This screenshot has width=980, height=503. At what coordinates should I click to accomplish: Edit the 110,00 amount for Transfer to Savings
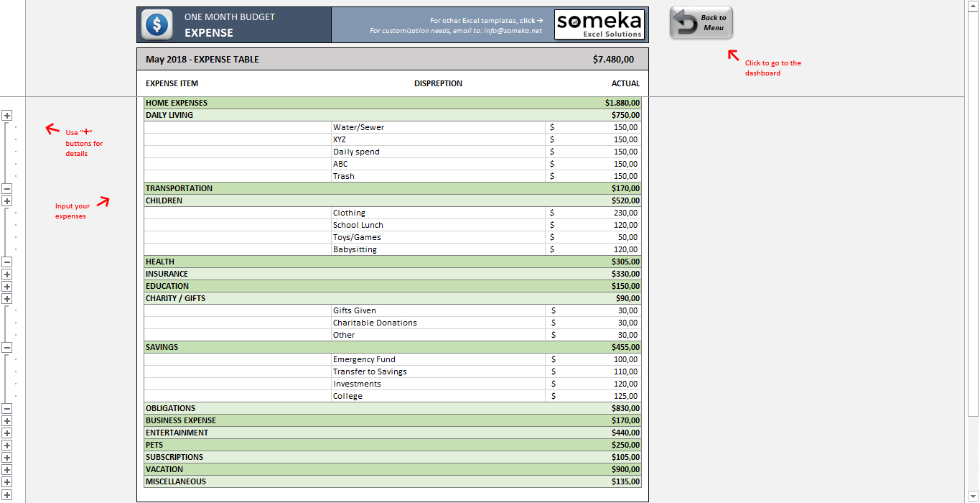[593, 372]
